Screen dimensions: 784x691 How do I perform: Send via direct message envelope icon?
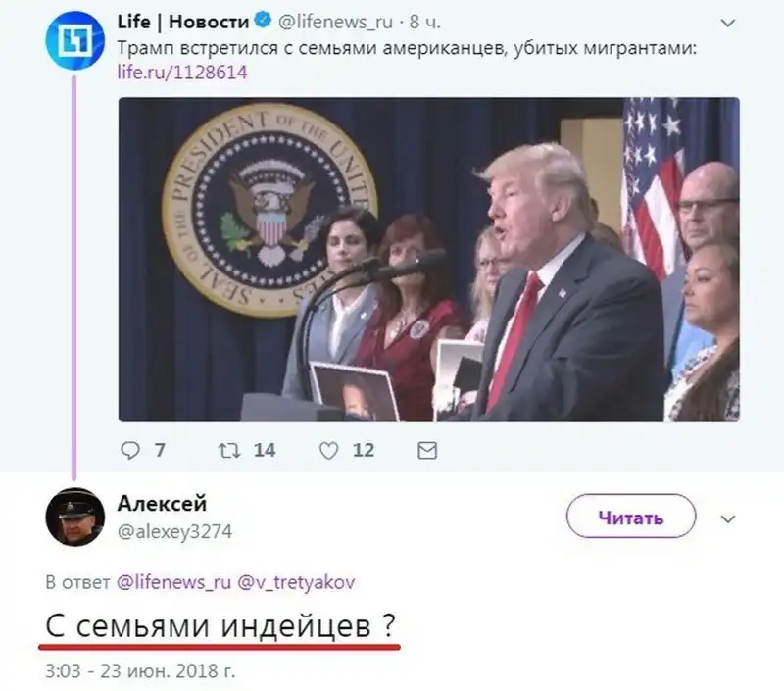pos(427,451)
